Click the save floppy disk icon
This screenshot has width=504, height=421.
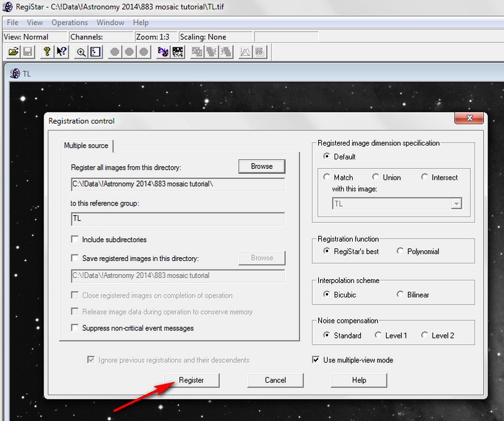click(27, 52)
